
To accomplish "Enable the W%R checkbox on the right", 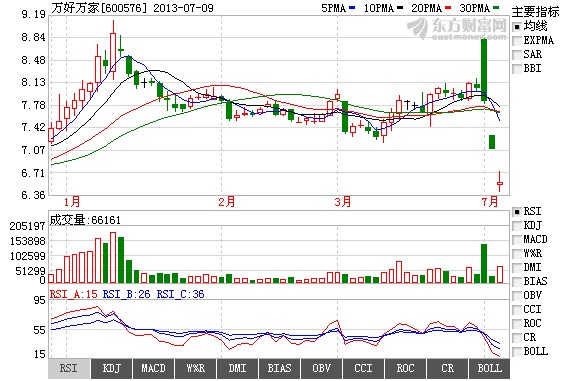I will coord(517,254).
